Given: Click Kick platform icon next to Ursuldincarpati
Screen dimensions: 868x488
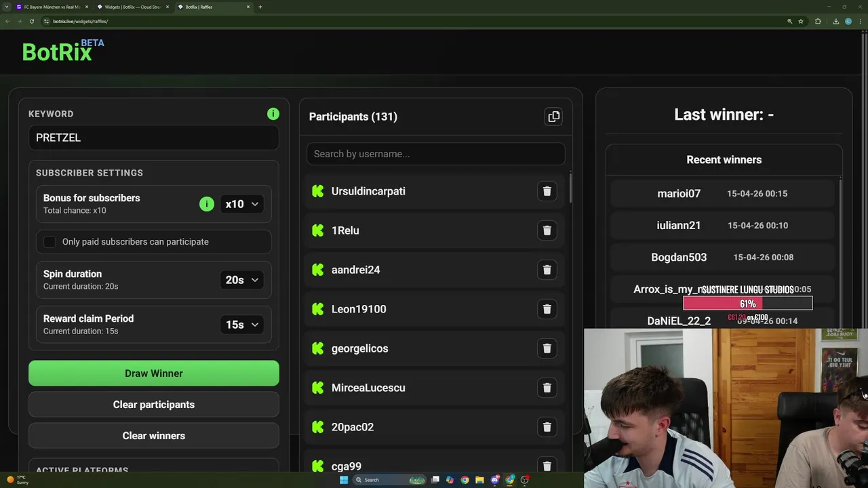Looking at the screenshot, I should click(x=318, y=191).
